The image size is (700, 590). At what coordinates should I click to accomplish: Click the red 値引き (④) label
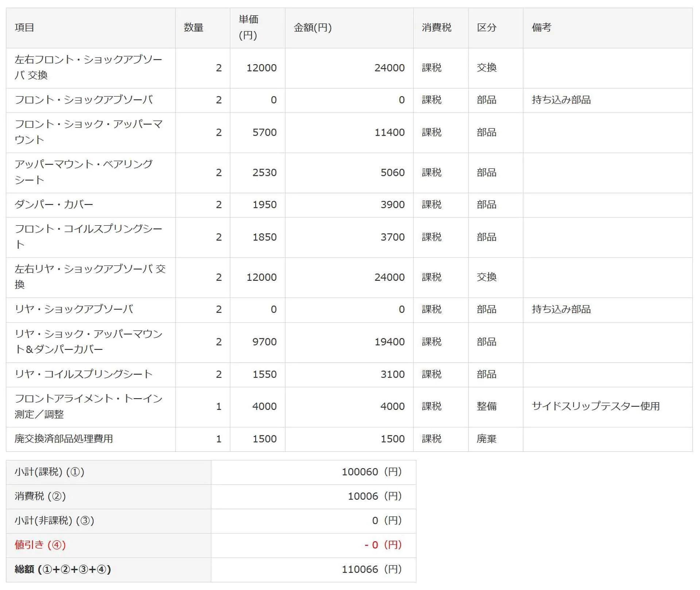click(40, 545)
